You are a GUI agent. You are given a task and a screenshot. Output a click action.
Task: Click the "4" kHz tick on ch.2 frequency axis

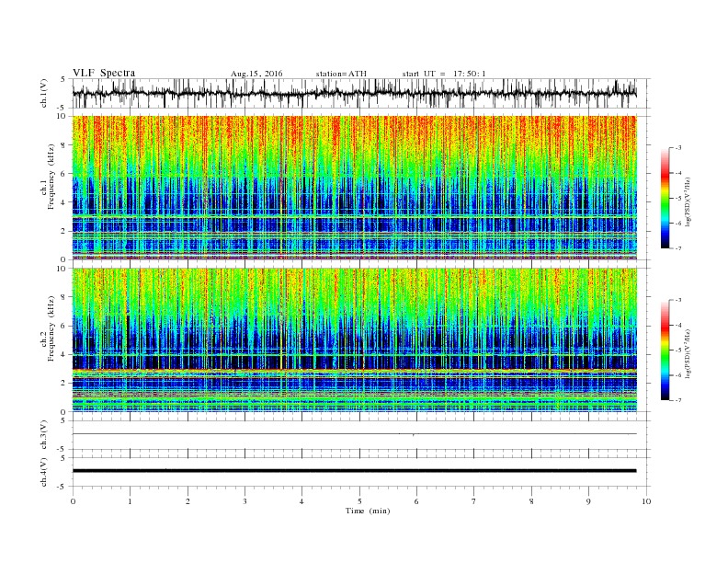[63, 354]
